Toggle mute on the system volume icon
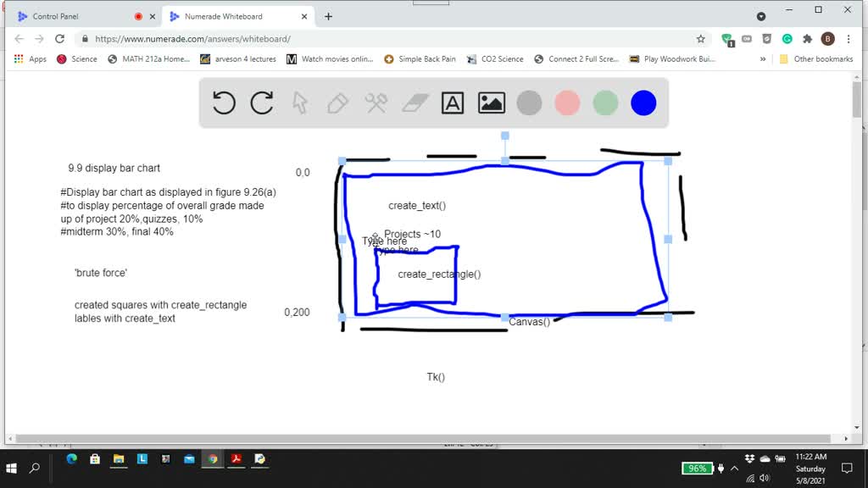This screenshot has width=868, height=488. click(765, 478)
